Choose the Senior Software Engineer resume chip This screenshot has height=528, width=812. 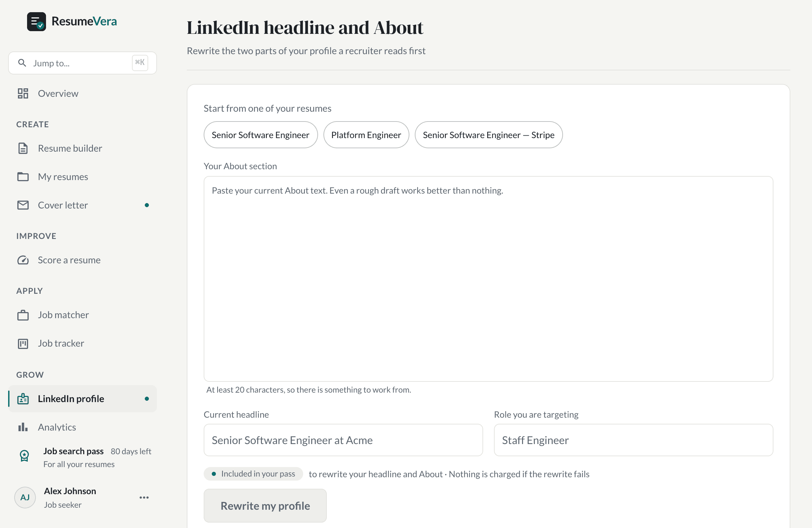pos(260,134)
